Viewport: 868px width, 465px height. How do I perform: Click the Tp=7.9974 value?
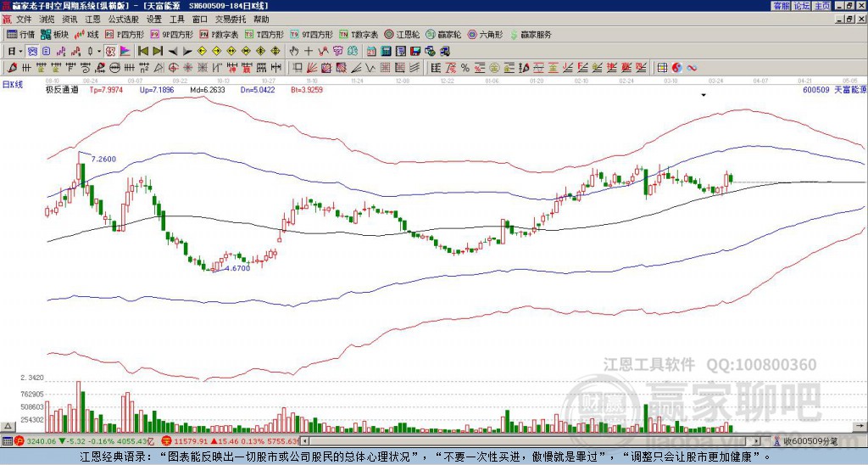click(x=106, y=89)
